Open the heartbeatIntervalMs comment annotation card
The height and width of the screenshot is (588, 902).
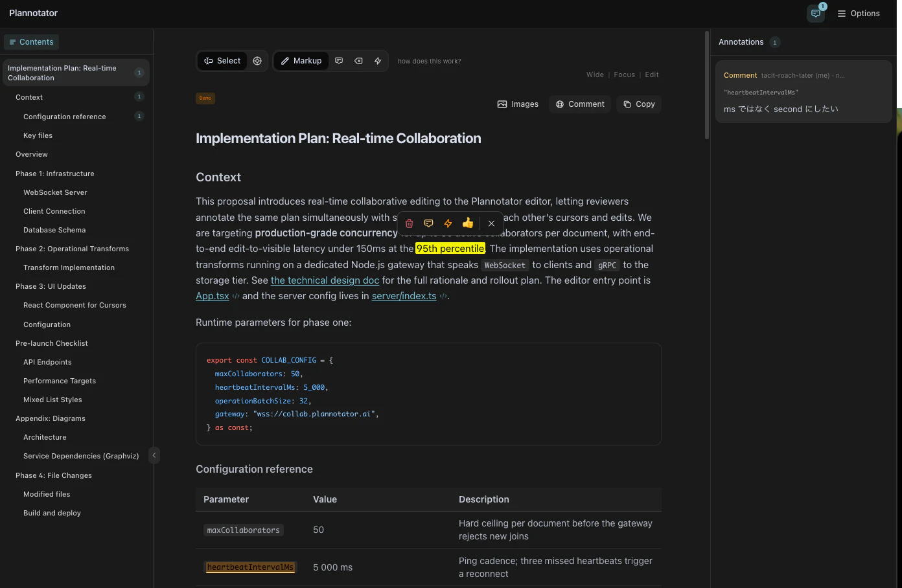click(804, 91)
